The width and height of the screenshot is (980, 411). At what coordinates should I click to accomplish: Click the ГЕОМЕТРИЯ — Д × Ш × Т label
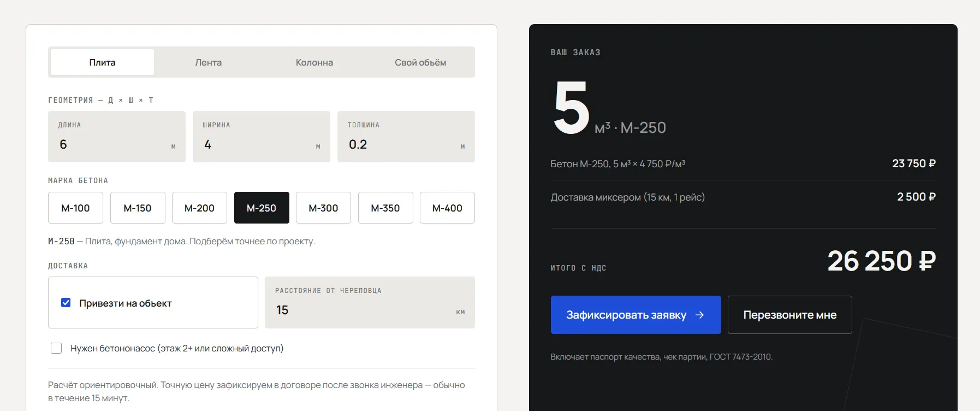100,100
